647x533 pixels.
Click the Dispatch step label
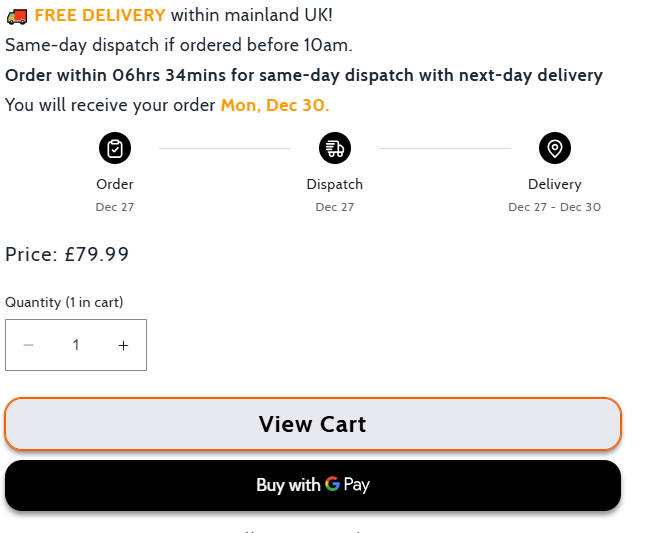point(335,184)
